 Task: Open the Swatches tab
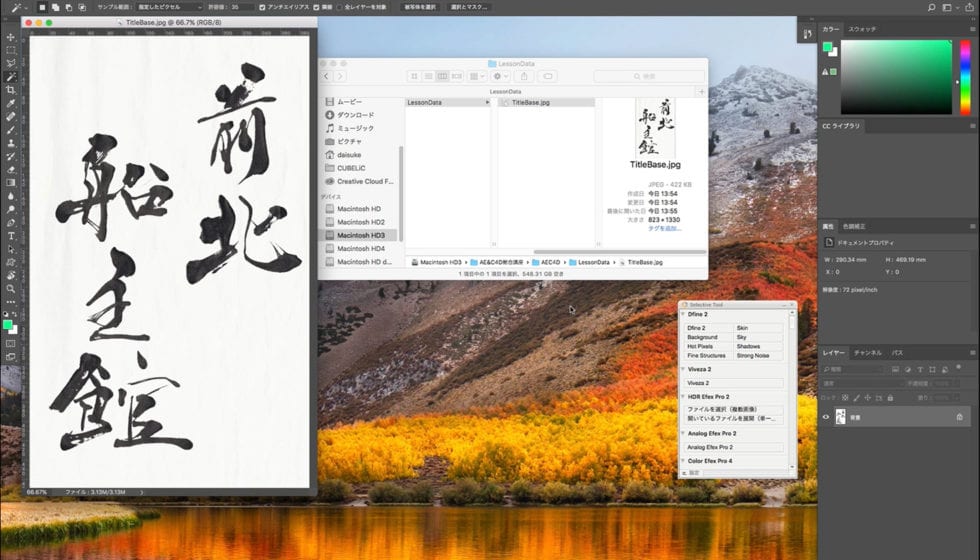(862, 29)
